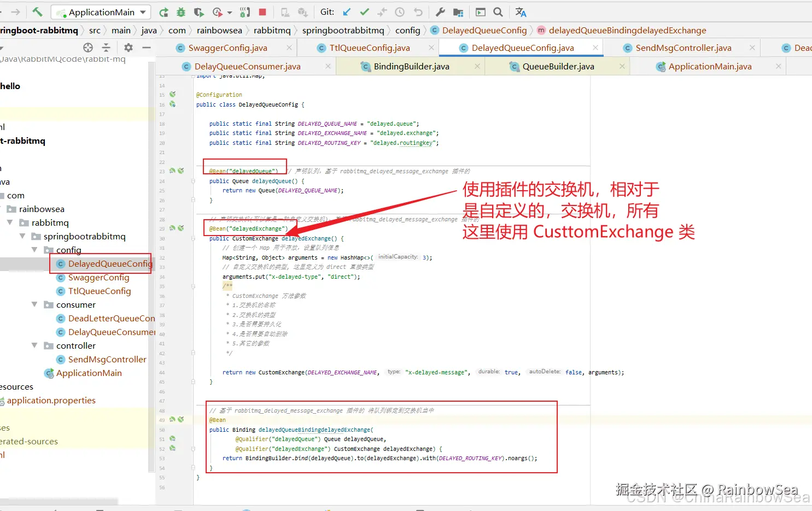Click 'config' in the breadcrumb bar

point(408,31)
